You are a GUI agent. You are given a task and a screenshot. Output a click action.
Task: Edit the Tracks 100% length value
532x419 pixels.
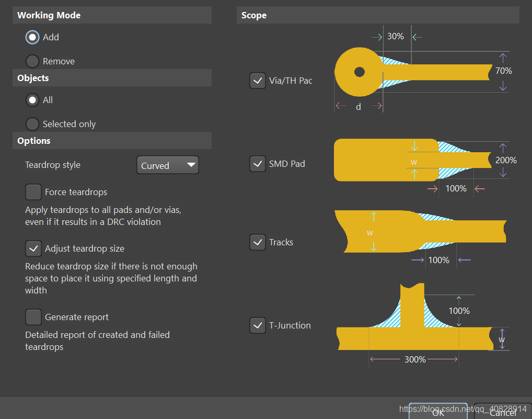[438, 261]
